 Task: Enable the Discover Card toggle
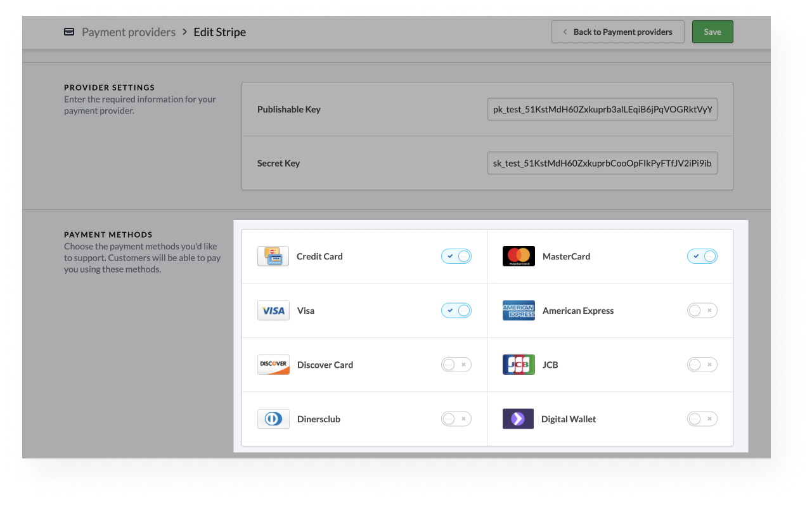coord(456,365)
